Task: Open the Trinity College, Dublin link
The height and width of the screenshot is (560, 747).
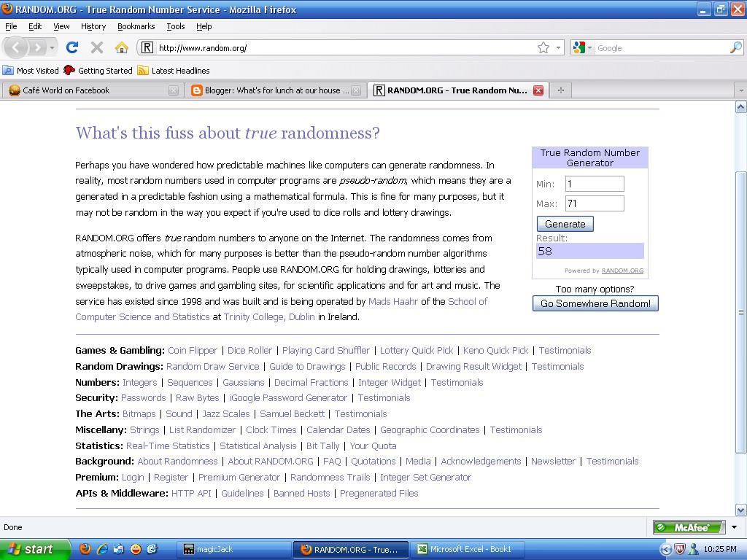Action: tap(269, 317)
